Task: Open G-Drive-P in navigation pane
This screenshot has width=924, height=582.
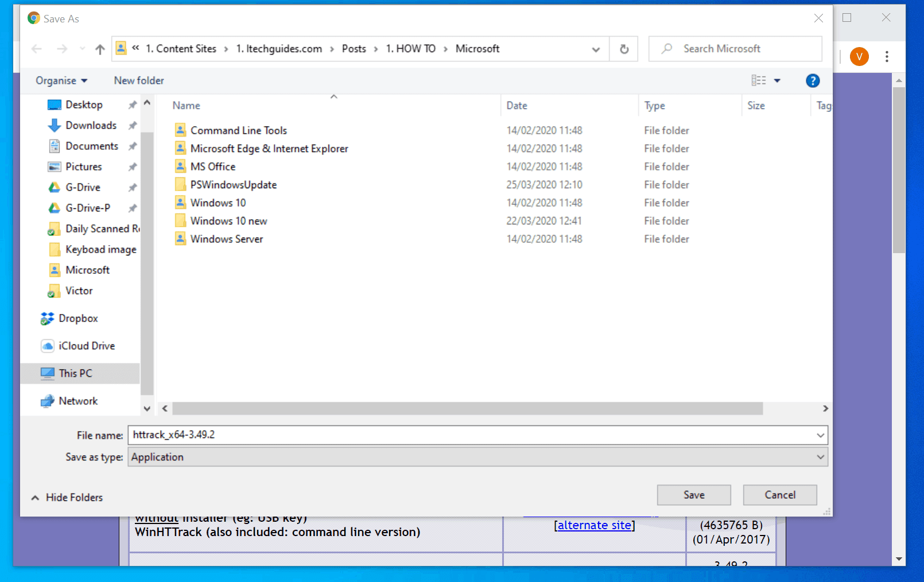Action: (88, 208)
